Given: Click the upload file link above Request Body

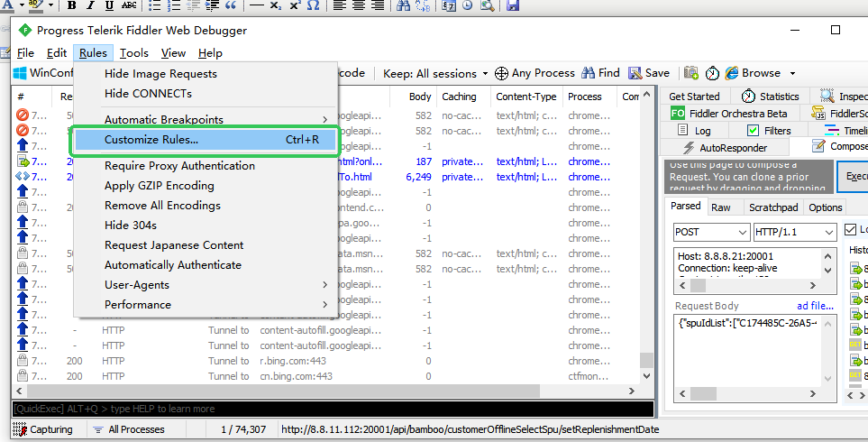Looking at the screenshot, I should tap(815, 306).
